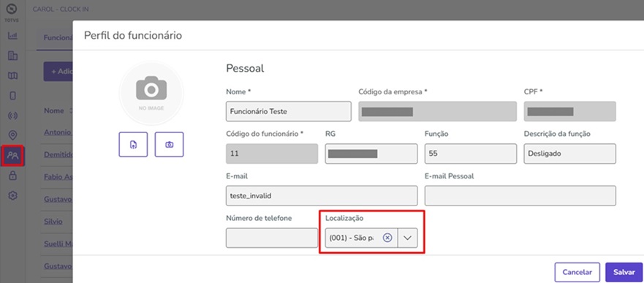Image resolution: width=644 pixels, height=283 pixels.
Task: Click the take photo camera button
Action: click(x=169, y=144)
